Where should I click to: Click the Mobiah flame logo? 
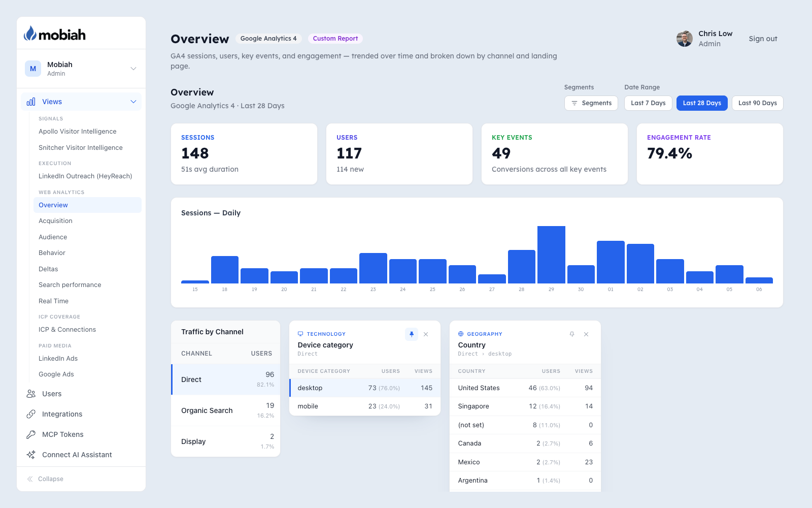[x=30, y=34]
